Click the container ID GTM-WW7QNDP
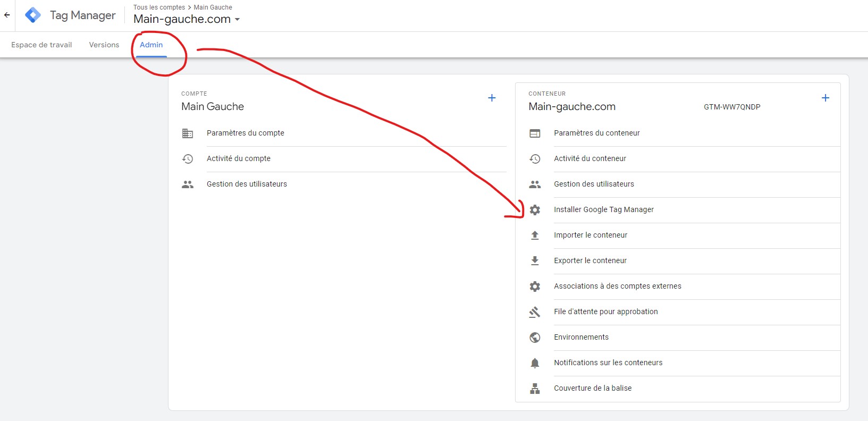Viewport: 868px width, 421px height. pyautogui.click(x=732, y=107)
